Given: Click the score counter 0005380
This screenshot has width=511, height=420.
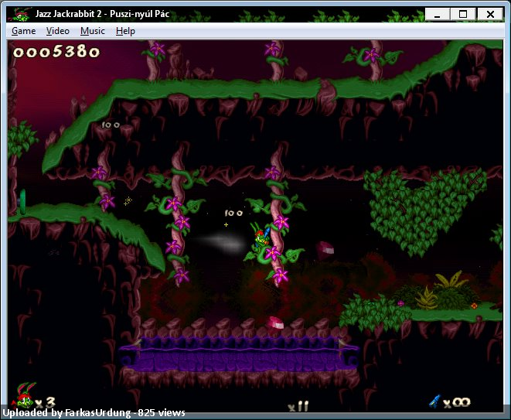Looking at the screenshot, I should pos(56,52).
